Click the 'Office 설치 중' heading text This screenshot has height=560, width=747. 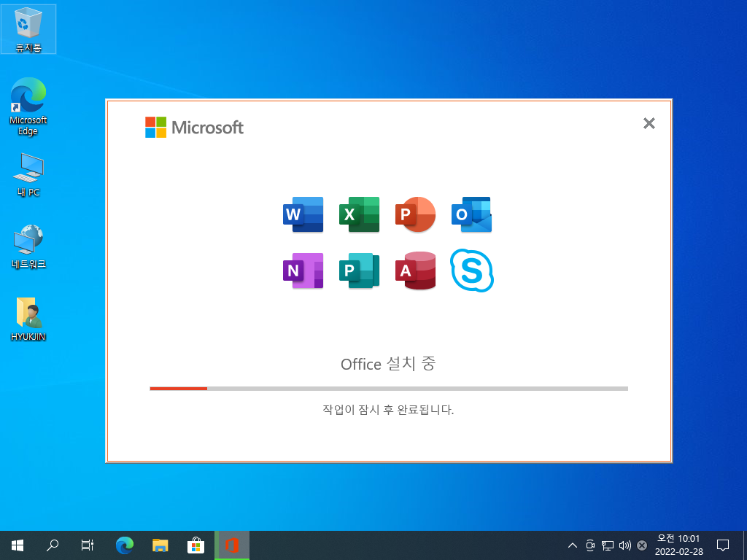pyautogui.click(x=388, y=364)
